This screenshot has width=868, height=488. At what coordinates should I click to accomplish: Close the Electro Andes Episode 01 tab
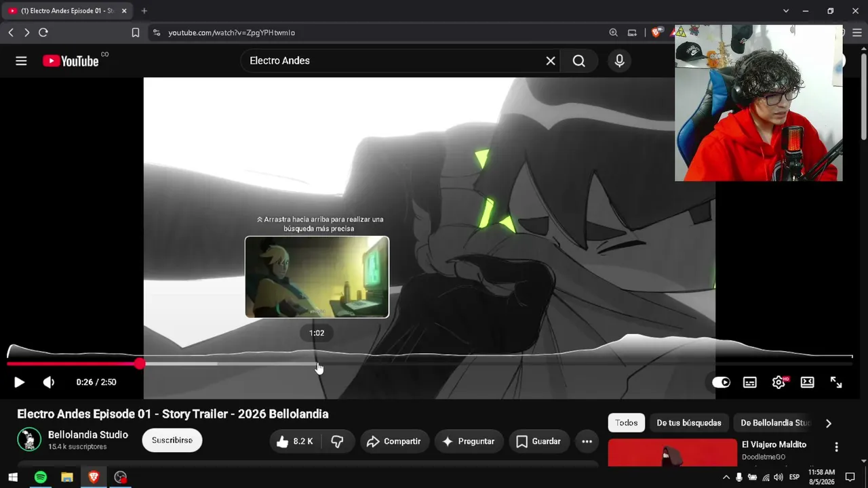click(124, 11)
